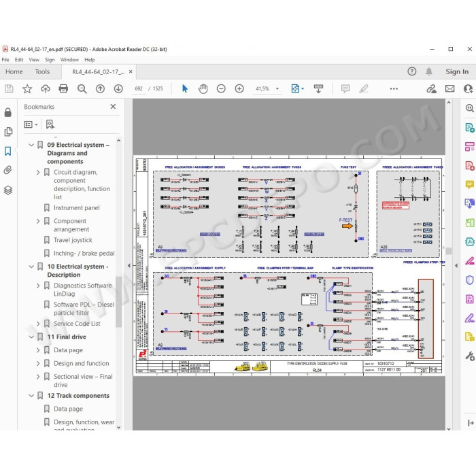
Task: Toggle the selection arrow tool
Action: pyautogui.click(x=184, y=88)
